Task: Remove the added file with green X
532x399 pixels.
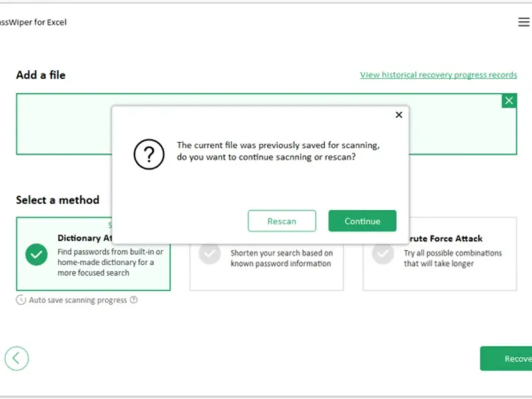Action: 509,100
